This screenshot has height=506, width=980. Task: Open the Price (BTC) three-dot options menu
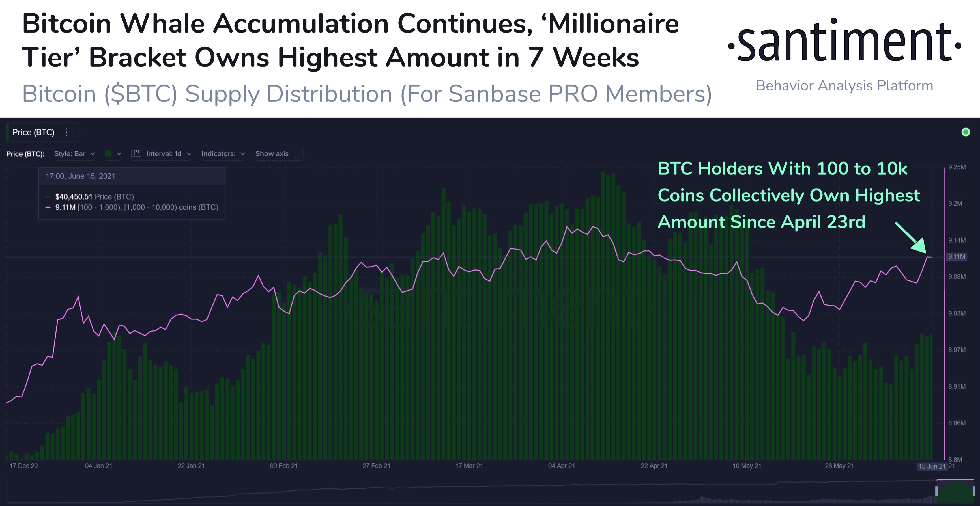coord(67,132)
